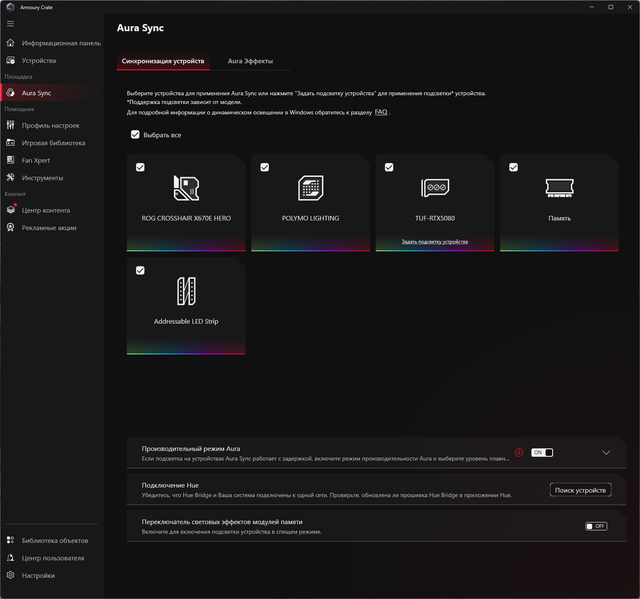Click the home icon for Информационная панель
This screenshot has width=640, height=599.
point(11,43)
